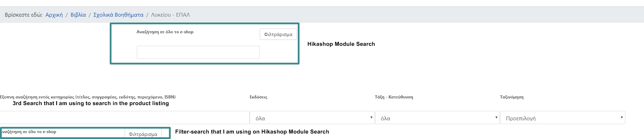Click the 'Βρίσκεστε εδώ:' breadcrumb prefix text
644x139 pixels.
(24, 15)
